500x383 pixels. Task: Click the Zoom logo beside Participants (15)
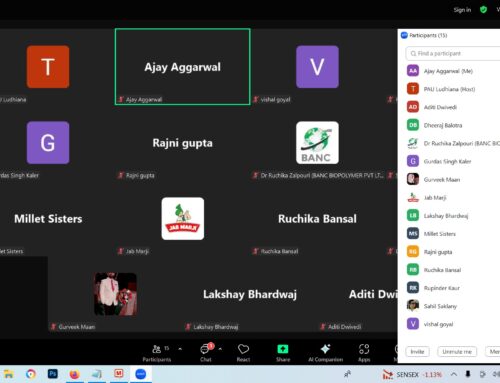[x=404, y=35]
